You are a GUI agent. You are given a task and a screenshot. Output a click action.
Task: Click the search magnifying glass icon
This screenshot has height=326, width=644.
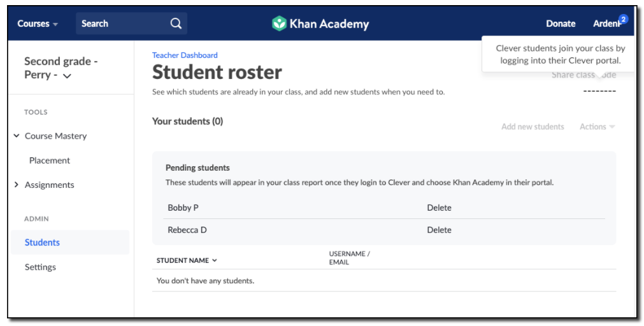[176, 24]
